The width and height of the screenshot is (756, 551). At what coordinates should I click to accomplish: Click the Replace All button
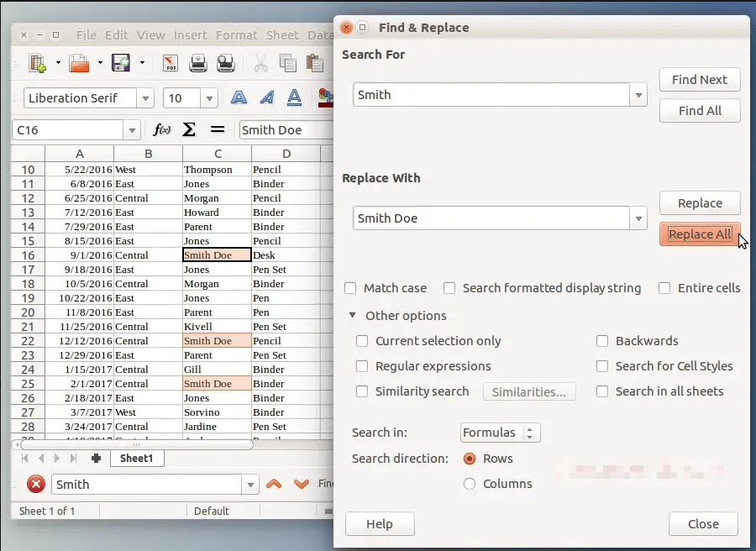coord(700,234)
